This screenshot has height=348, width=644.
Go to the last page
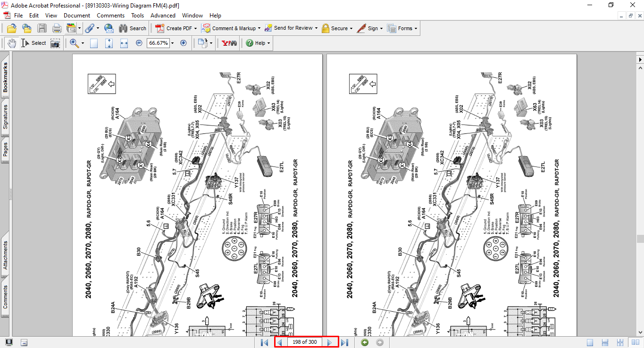(345, 342)
